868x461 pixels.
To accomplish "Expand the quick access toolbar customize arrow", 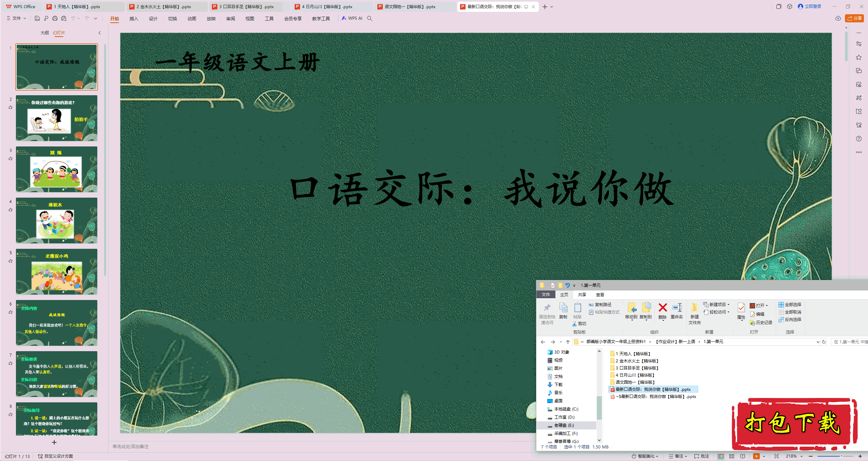I will coord(96,18).
